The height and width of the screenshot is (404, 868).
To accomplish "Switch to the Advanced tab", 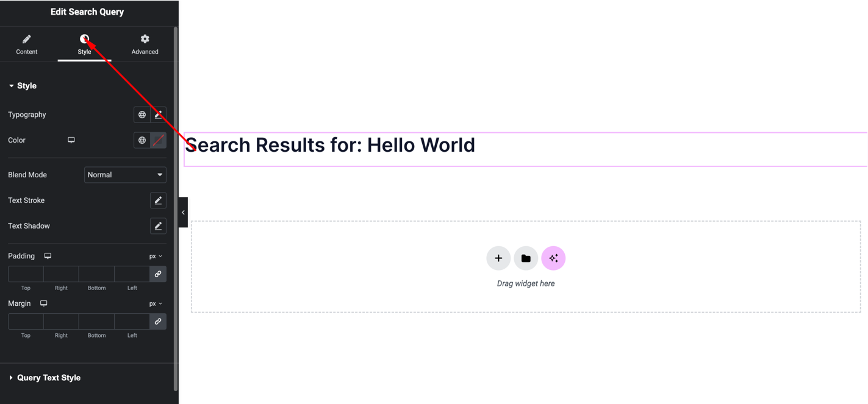I will click(145, 44).
